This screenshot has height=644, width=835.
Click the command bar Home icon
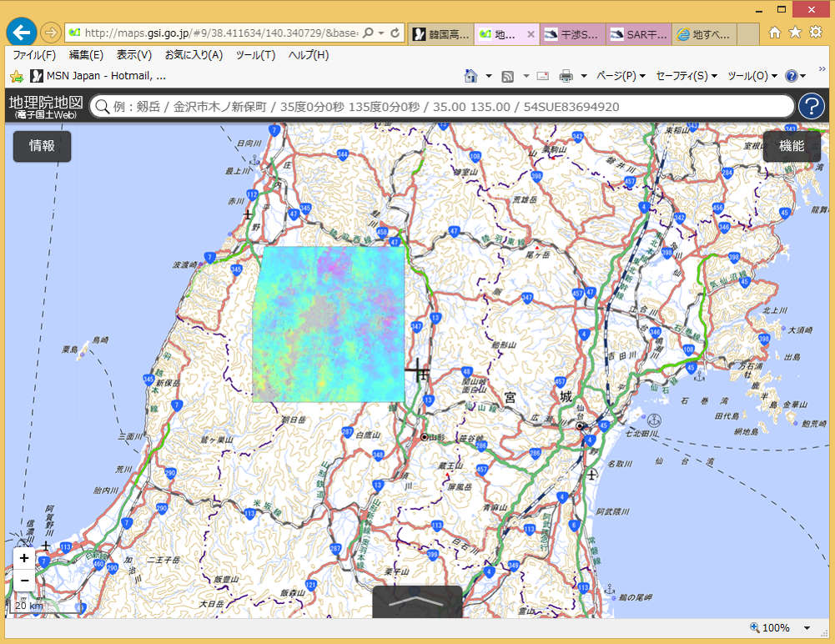coord(470,76)
